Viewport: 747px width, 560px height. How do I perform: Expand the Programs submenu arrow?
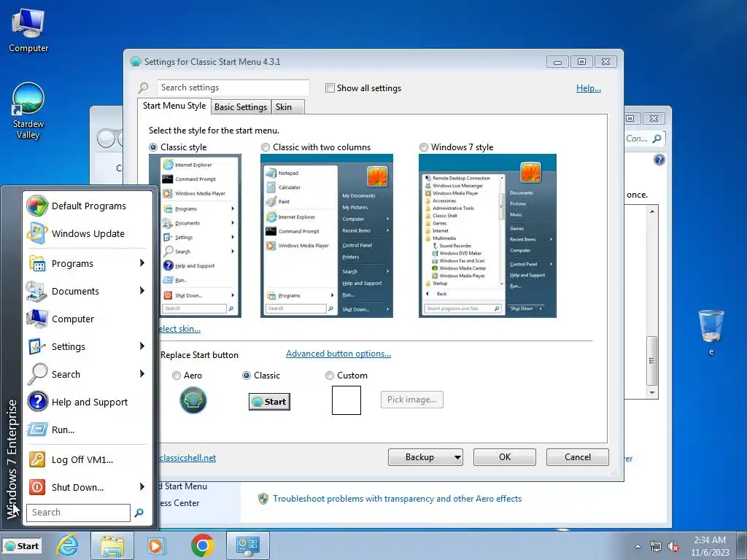[142, 263]
